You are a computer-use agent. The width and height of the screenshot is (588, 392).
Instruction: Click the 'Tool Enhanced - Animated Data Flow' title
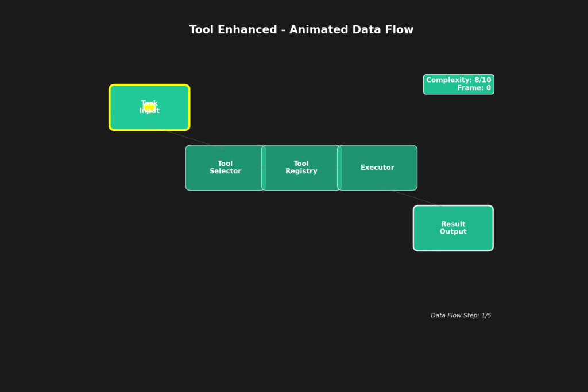[301, 30]
